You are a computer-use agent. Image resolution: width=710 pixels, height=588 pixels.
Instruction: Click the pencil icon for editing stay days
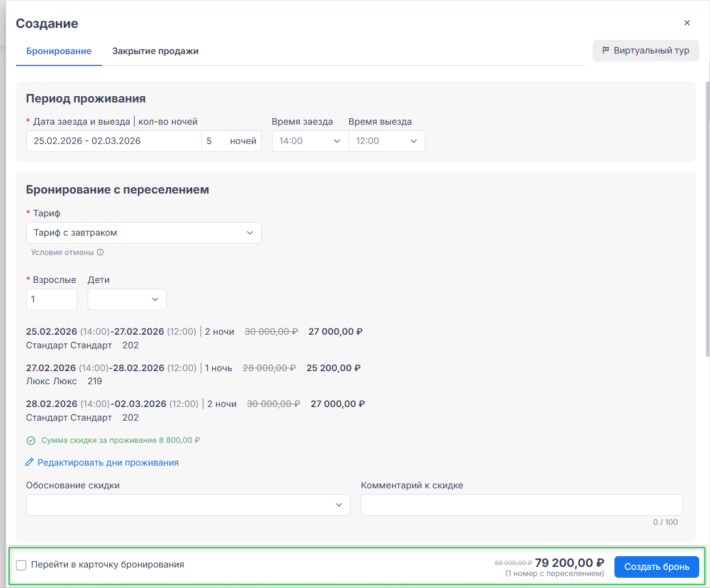point(30,462)
